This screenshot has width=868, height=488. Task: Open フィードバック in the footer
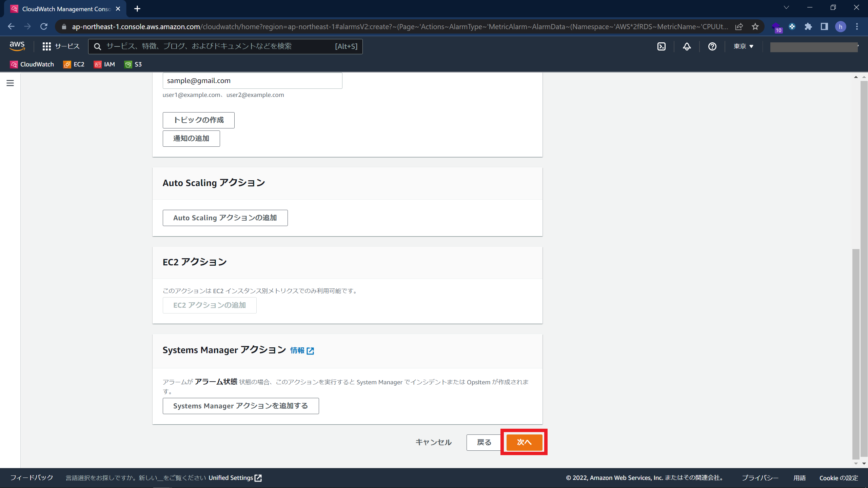[32, 478]
